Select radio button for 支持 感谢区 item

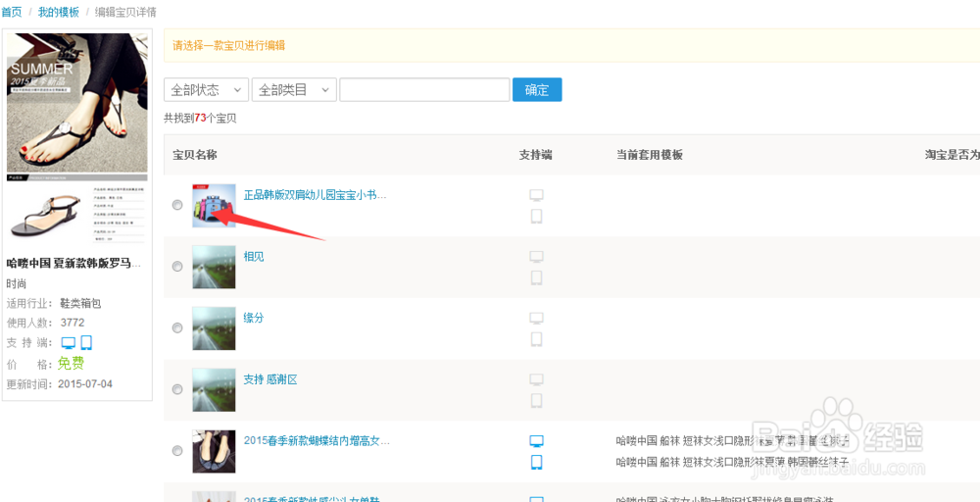click(177, 389)
